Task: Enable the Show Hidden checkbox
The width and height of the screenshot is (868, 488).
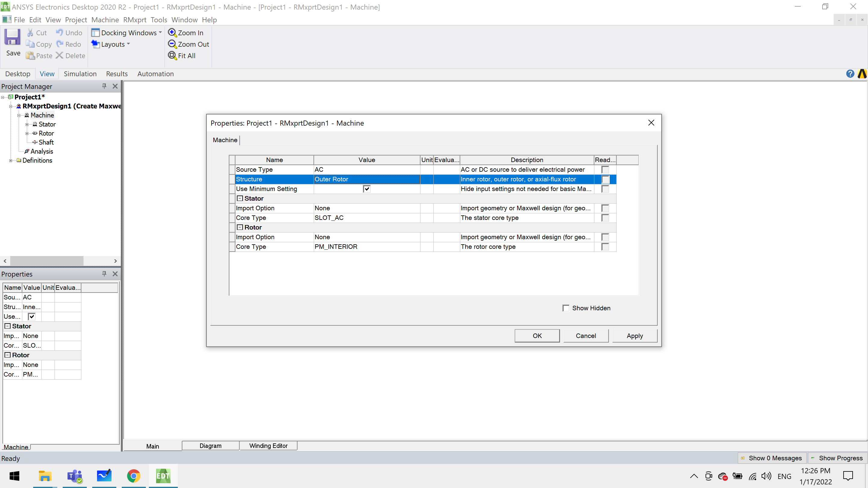Action: click(566, 308)
